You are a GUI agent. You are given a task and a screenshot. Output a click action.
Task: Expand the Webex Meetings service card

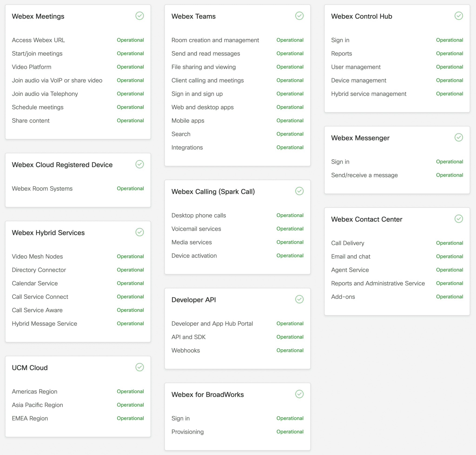[38, 16]
